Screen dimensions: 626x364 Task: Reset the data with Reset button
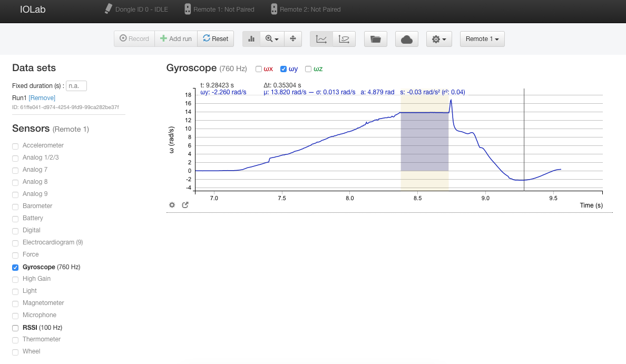click(x=216, y=38)
